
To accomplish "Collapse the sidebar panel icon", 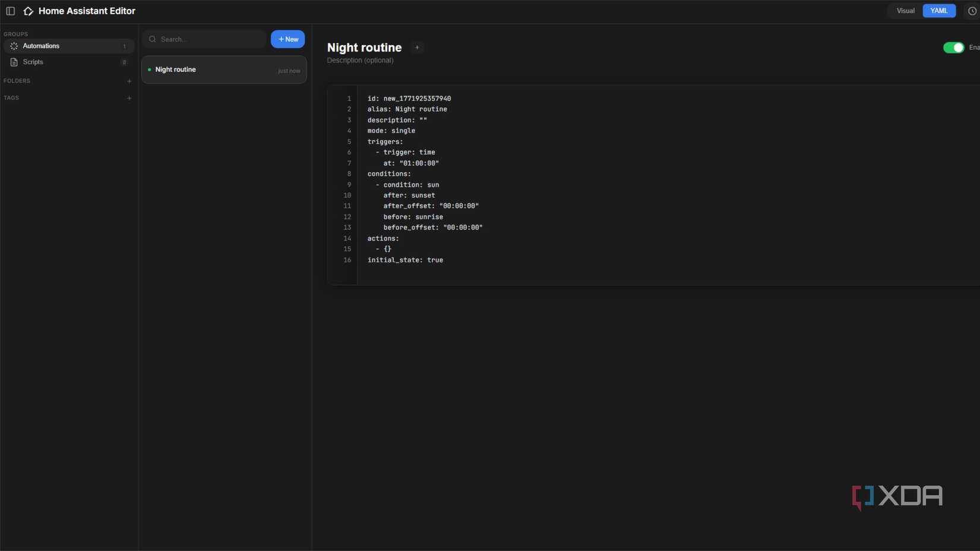I will pos(11,11).
